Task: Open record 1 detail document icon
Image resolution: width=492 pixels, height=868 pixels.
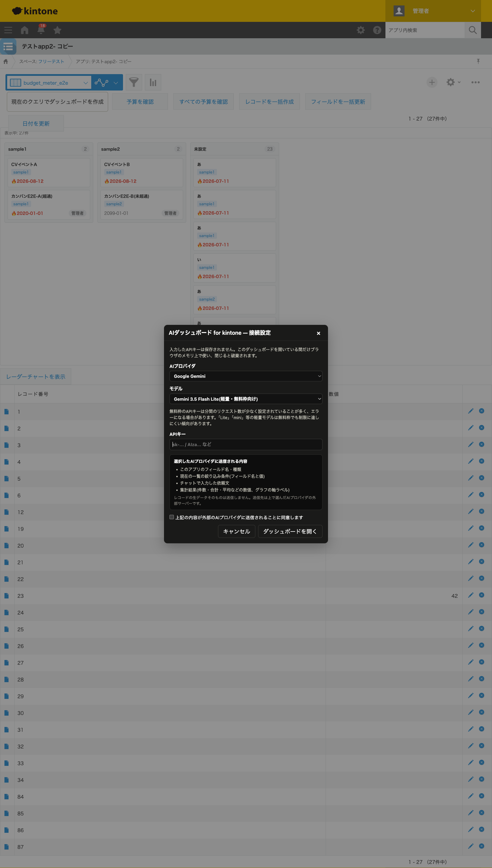Action: (x=6, y=412)
